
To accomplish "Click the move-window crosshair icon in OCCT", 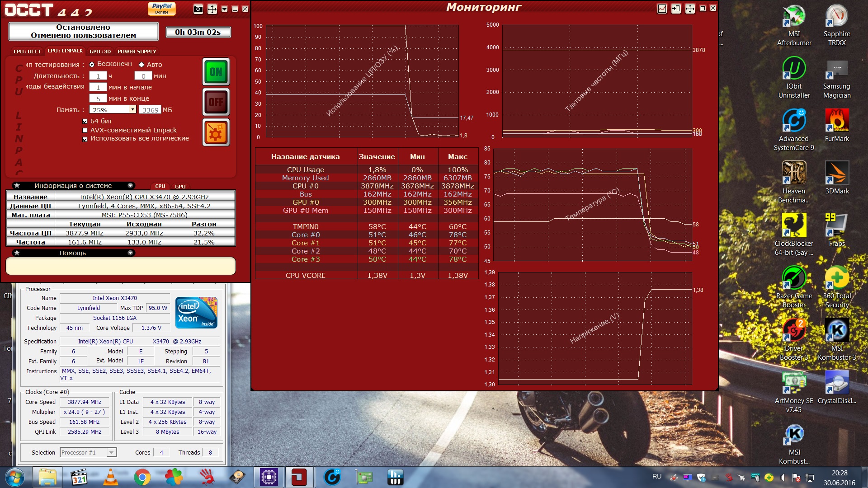I will point(212,9).
